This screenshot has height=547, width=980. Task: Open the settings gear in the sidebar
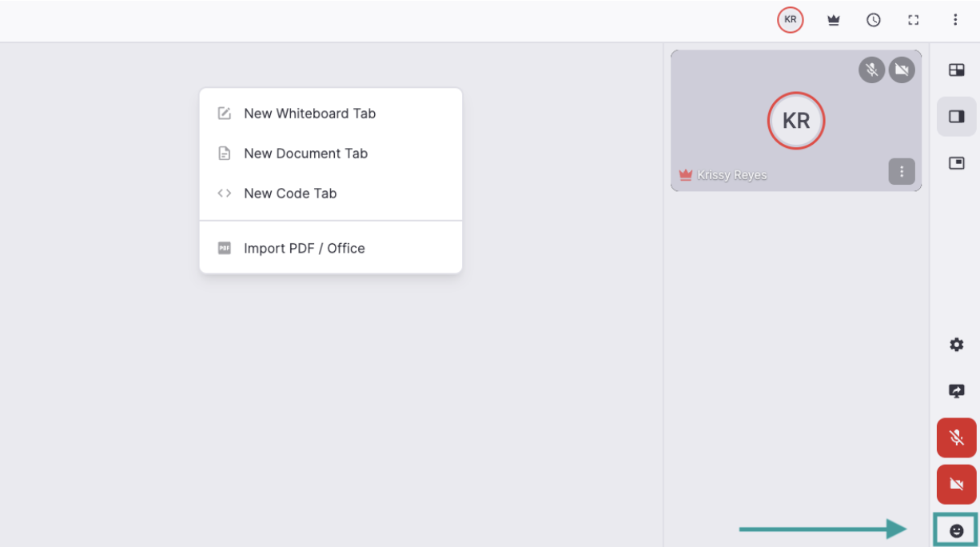pyautogui.click(x=956, y=345)
